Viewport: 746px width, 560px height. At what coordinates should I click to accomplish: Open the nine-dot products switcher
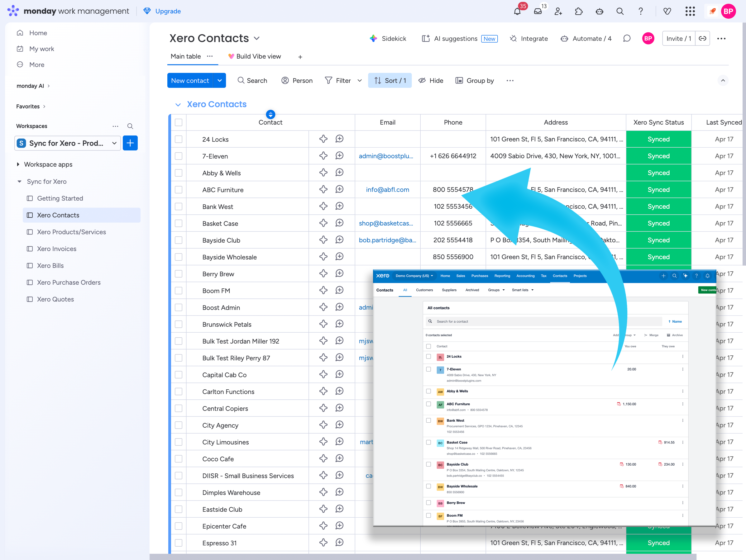(690, 12)
